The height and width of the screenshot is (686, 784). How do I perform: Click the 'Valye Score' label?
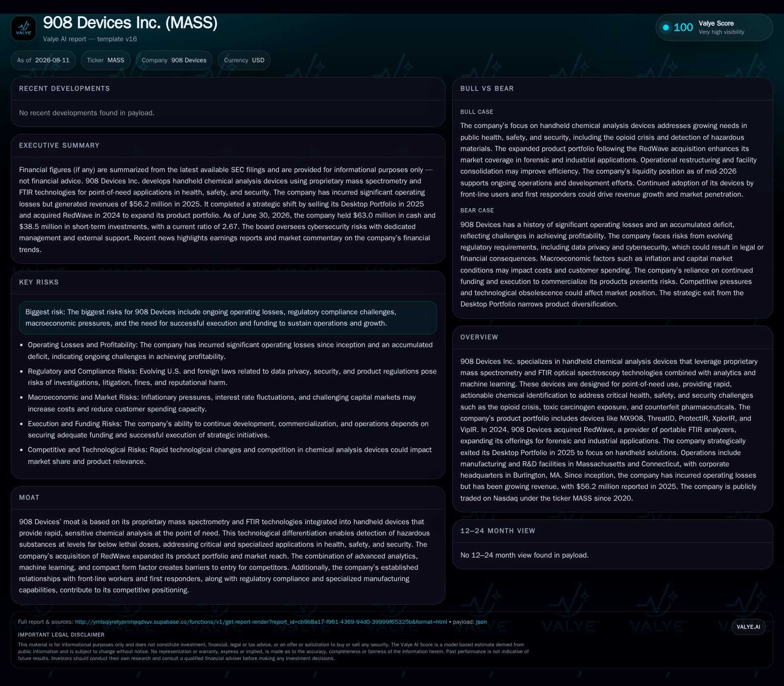pos(716,24)
